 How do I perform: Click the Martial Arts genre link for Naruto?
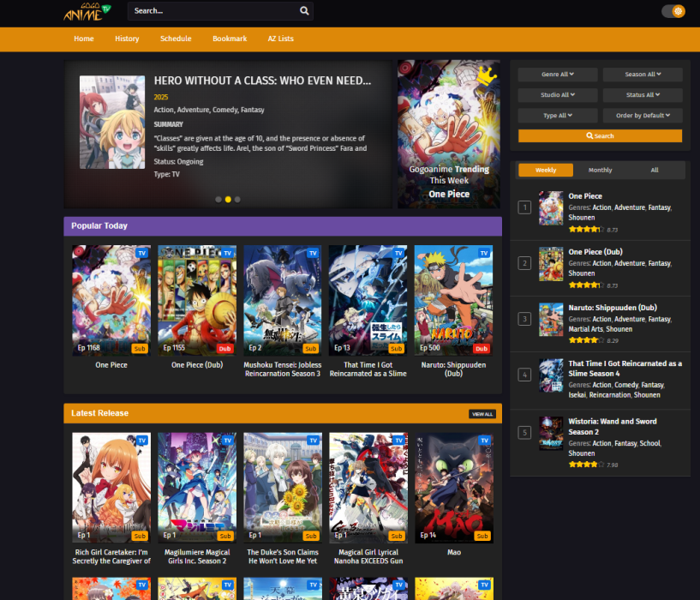click(585, 329)
